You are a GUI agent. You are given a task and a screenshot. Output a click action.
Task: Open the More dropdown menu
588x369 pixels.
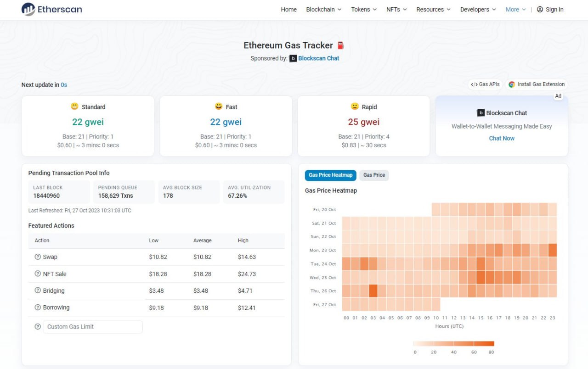pos(515,9)
